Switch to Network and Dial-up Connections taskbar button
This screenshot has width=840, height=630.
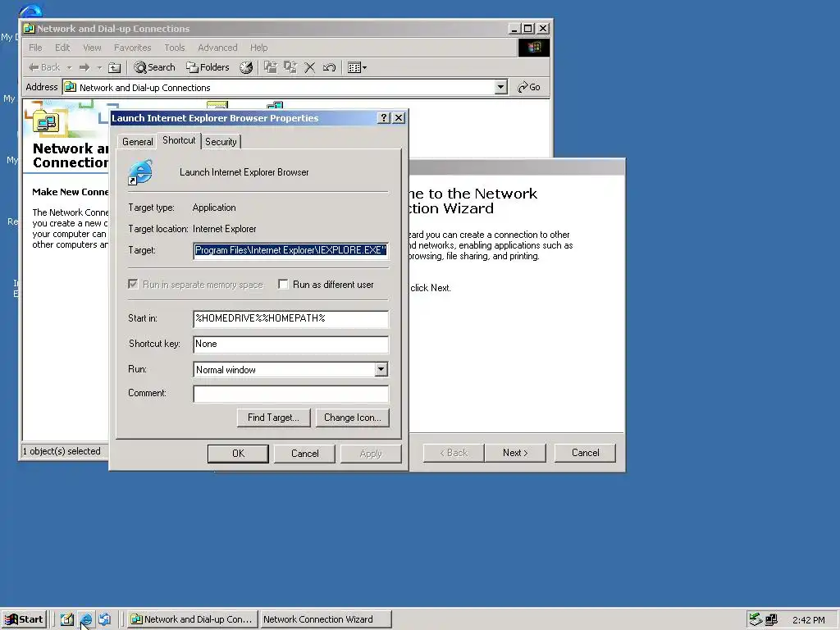pyautogui.click(x=193, y=619)
